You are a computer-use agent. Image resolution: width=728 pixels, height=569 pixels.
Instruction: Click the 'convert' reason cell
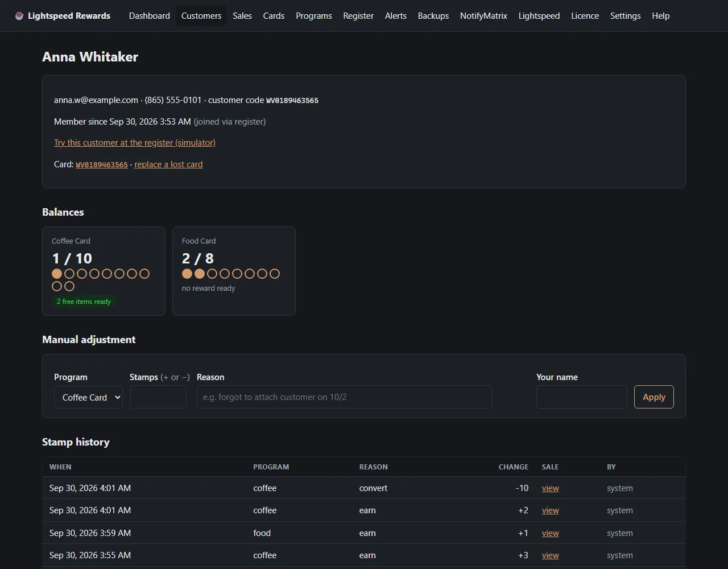[374, 488]
